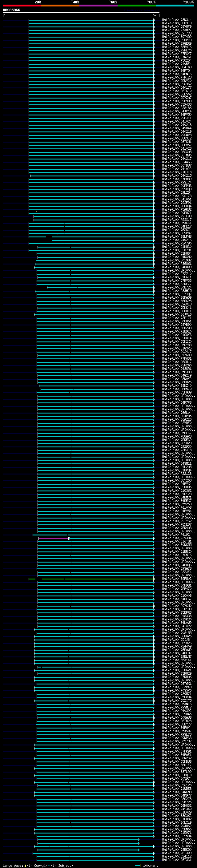
Task: Select hit label UniRef100_Q41024
Action: point(177,121)
